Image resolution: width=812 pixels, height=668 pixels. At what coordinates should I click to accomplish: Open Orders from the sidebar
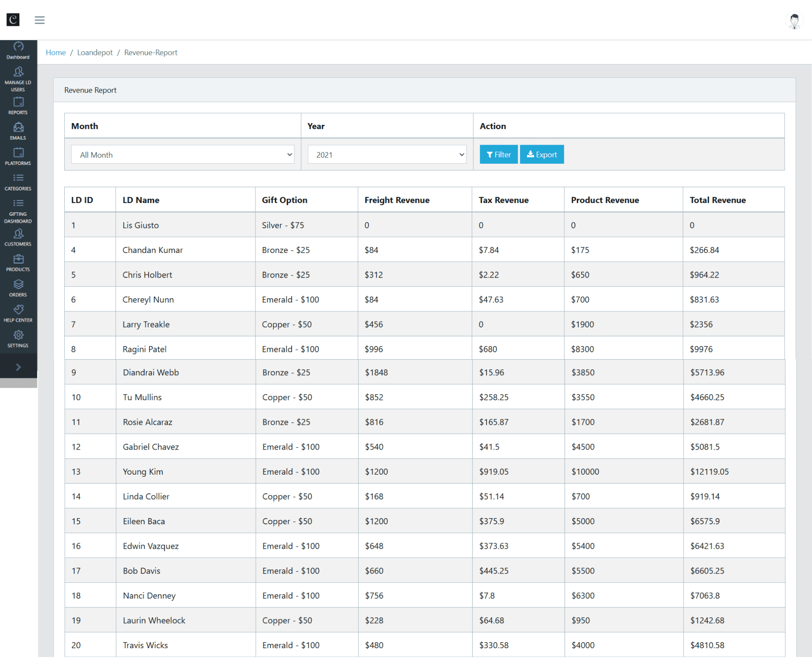pos(18,288)
